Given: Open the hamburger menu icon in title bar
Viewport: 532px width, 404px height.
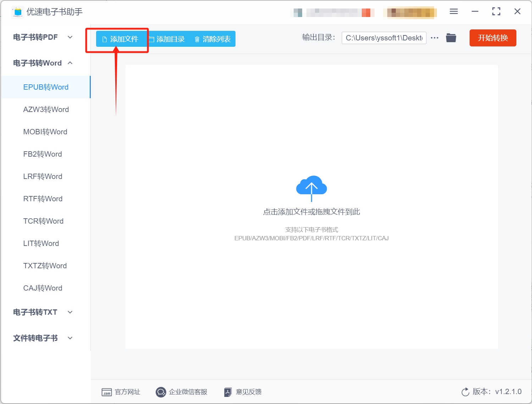Looking at the screenshot, I should coord(454,11).
